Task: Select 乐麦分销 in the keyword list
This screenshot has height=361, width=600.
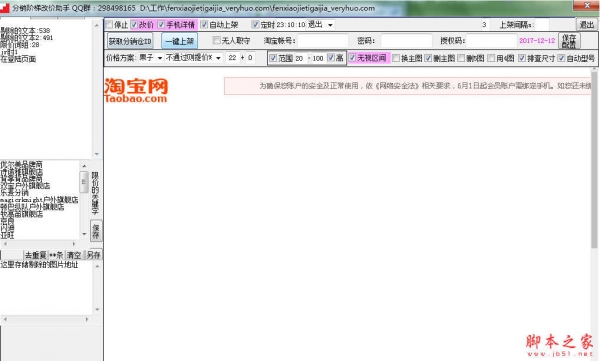Action: pyautogui.click(x=14, y=193)
